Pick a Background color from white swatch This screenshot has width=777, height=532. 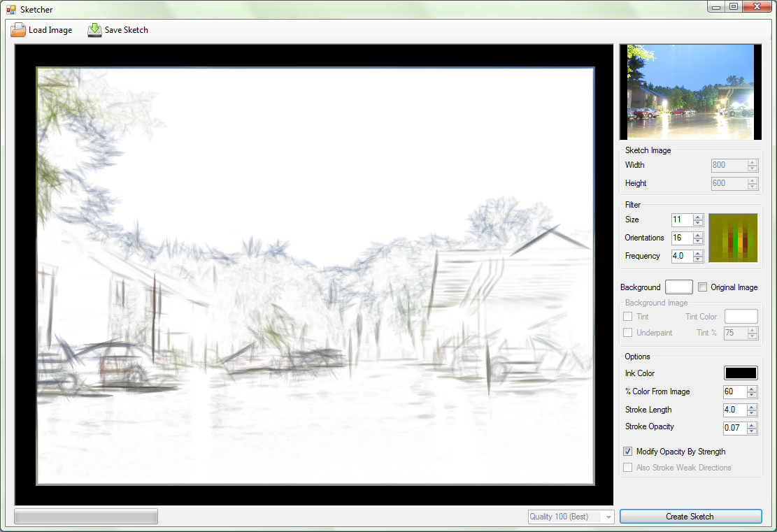(x=678, y=287)
